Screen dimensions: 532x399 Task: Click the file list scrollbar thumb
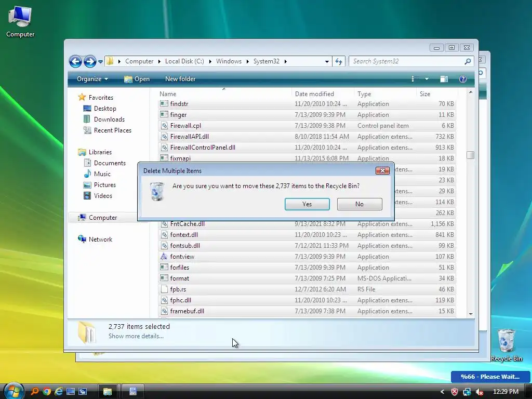pyautogui.click(x=470, y=155)
